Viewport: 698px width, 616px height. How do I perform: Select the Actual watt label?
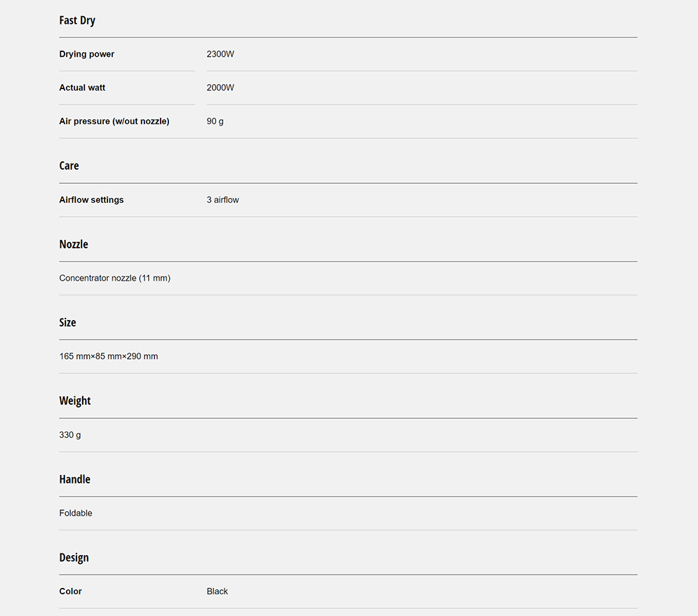82,88
